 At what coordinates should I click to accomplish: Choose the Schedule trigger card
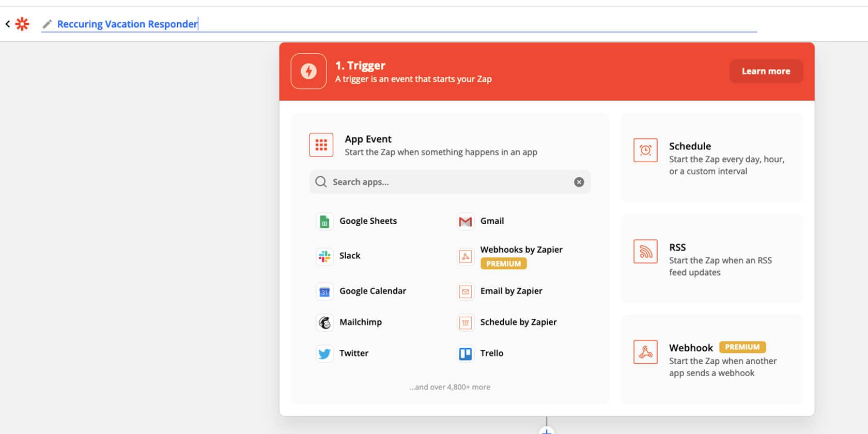(711, 158)
